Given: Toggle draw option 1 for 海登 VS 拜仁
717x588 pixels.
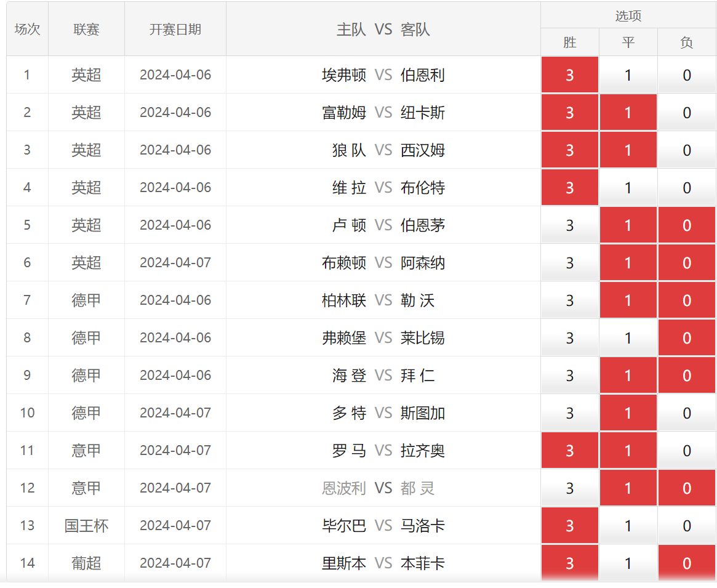Looking at the screenshot, I should [x=628, y=375].
